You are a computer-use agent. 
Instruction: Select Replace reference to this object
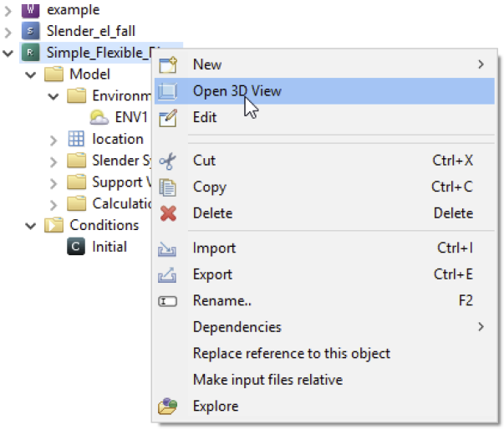point(291,354)
